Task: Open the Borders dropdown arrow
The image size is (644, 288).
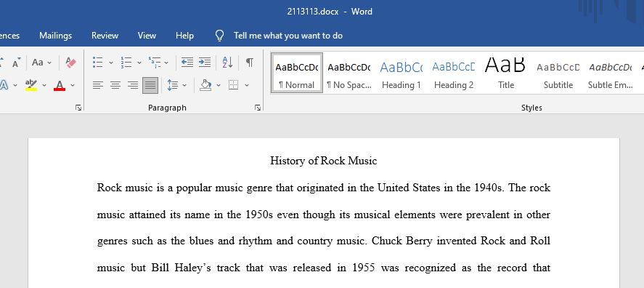Action: 247,85
